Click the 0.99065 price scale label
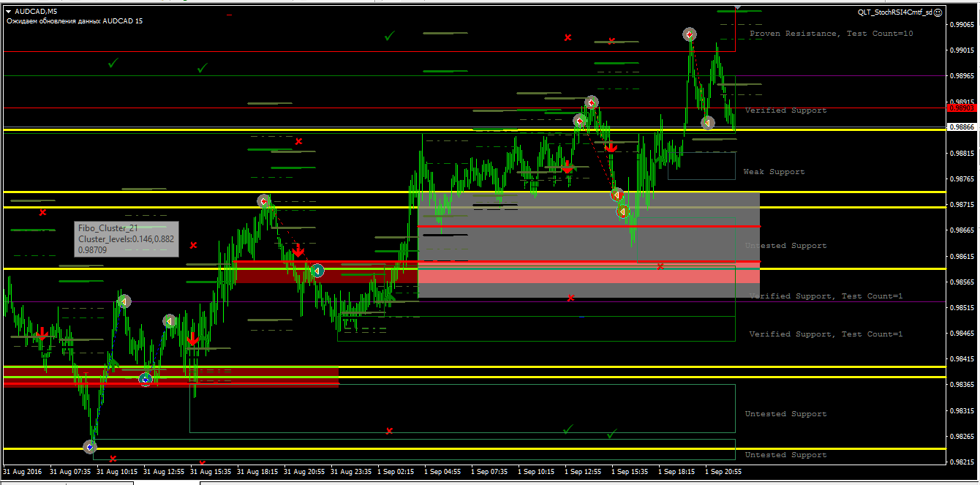The image size is (980, 485). (962, 24)
